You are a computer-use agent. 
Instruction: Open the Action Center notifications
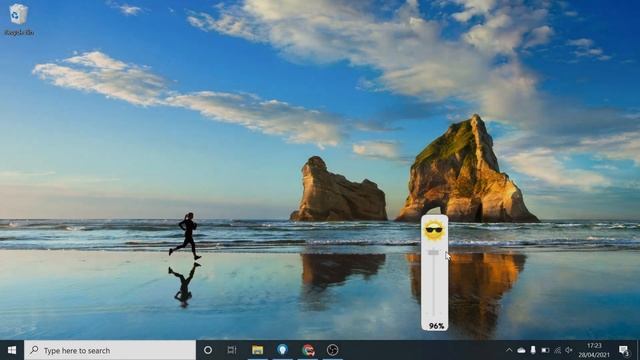(624, 350)
